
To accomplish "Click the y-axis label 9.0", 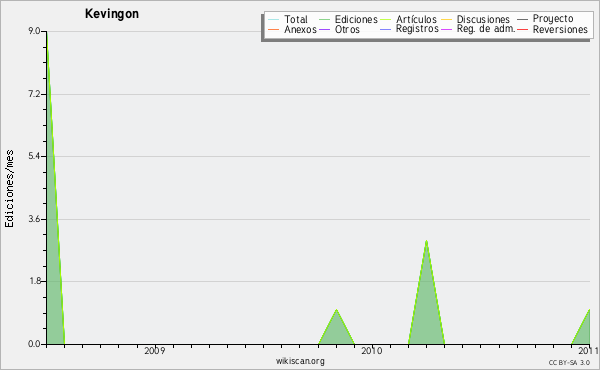I will [34, 31].
